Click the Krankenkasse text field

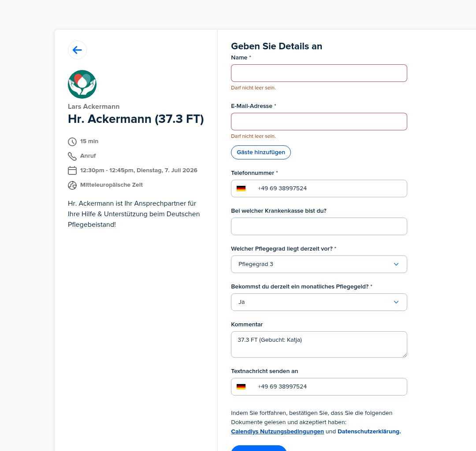click(319, 226)
